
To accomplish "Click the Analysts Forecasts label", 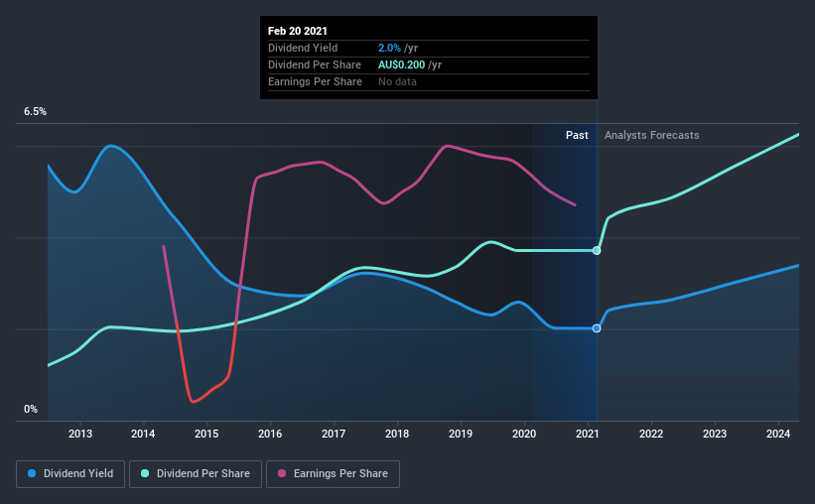I will click(x=652, y=135).
